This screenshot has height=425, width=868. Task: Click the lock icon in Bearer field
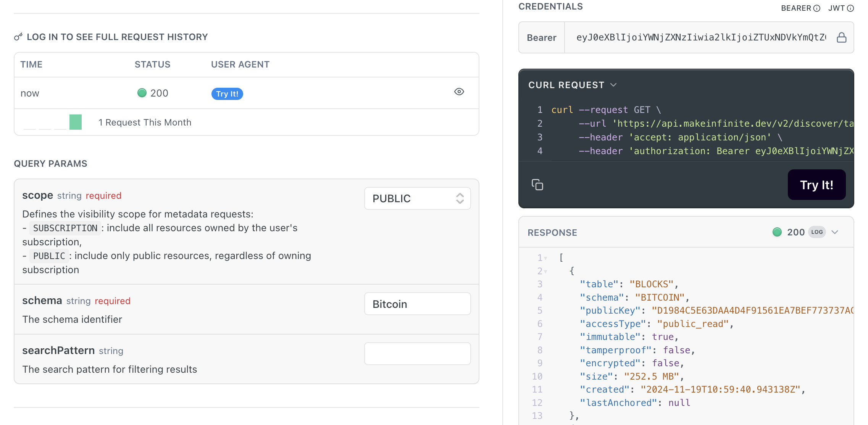[x=841, y=37]
